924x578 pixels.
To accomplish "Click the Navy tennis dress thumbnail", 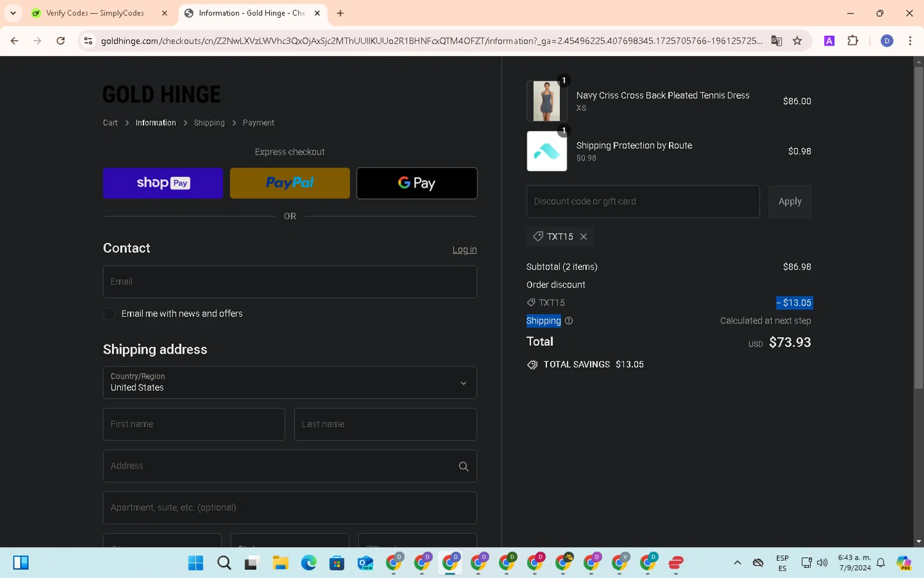I will (x=546, y=101).
